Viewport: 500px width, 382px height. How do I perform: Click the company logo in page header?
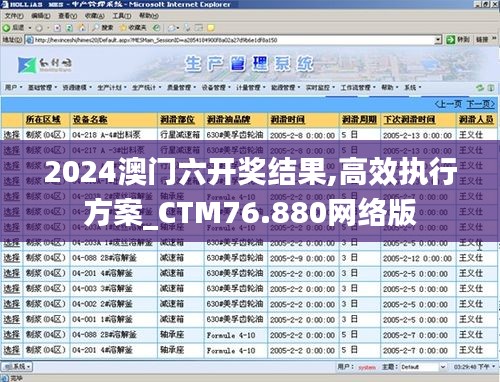click(x=45, y=64)
